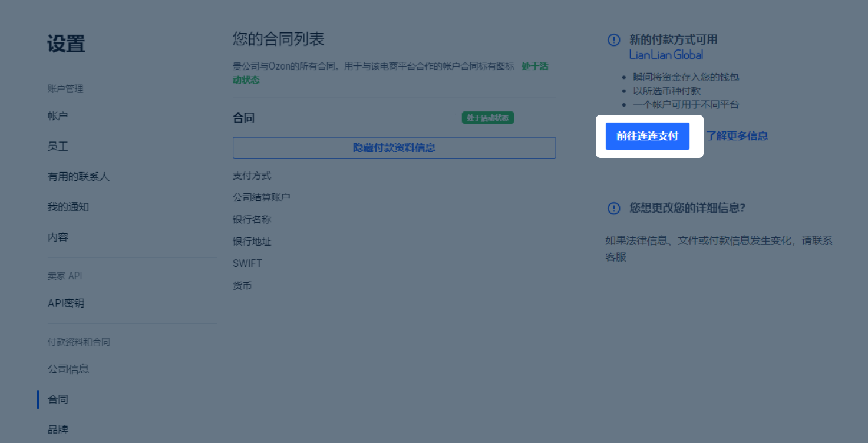Click the 卖家 API section label
This screenshot has width=868, height=443.
click(x=65, y=276)
